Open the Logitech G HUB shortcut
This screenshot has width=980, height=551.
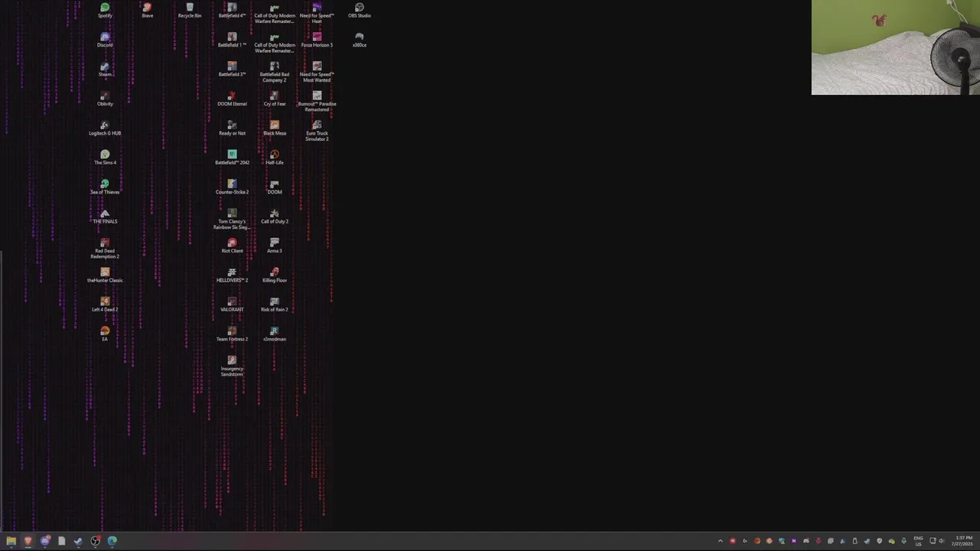[x=105, y=128]
